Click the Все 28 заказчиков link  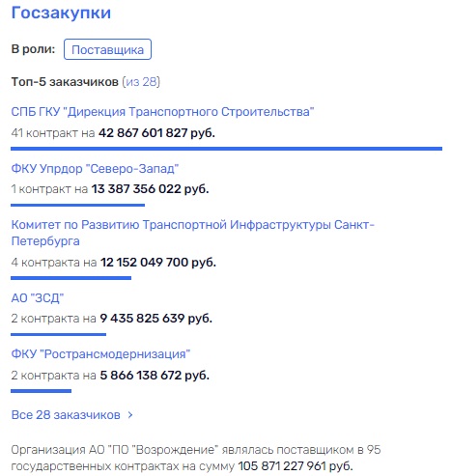coord(66,414)
